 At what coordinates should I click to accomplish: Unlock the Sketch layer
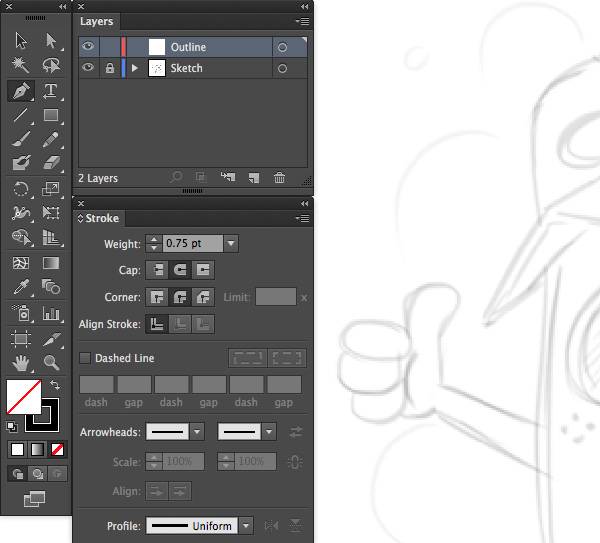[x=110, y=69]
